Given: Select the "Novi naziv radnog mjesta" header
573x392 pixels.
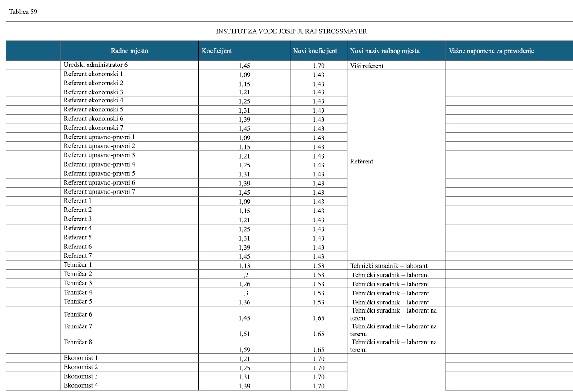Looking at the screenshot, I should 384,51.
